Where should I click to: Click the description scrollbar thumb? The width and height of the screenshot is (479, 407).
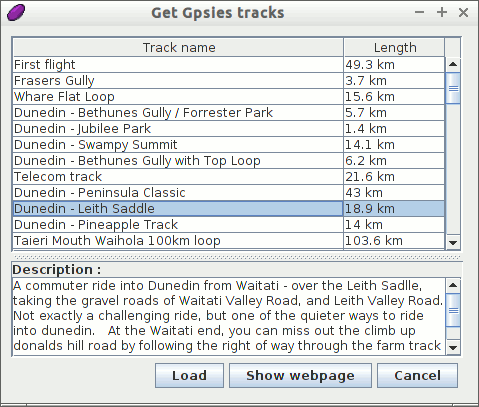pos(453,310)
